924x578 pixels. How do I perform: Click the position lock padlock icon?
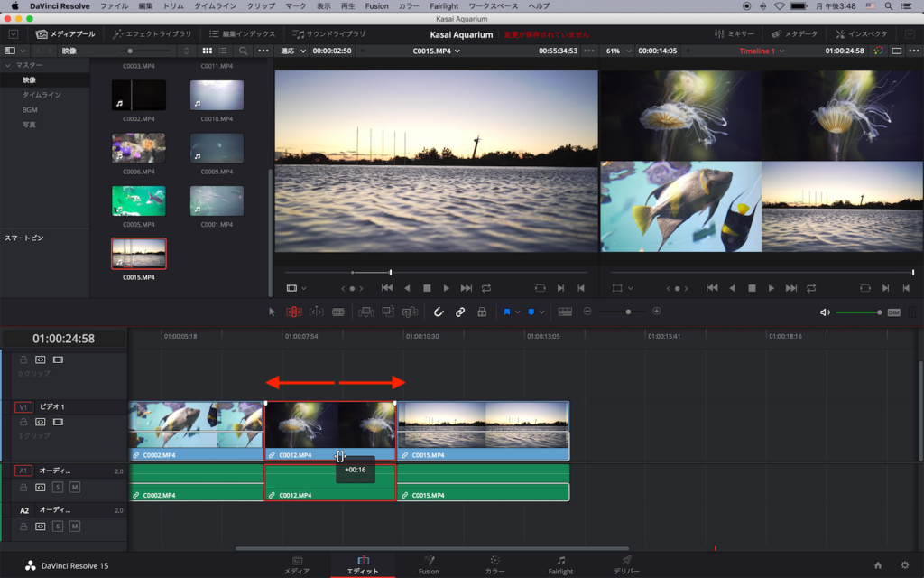[x=482, y=312]
